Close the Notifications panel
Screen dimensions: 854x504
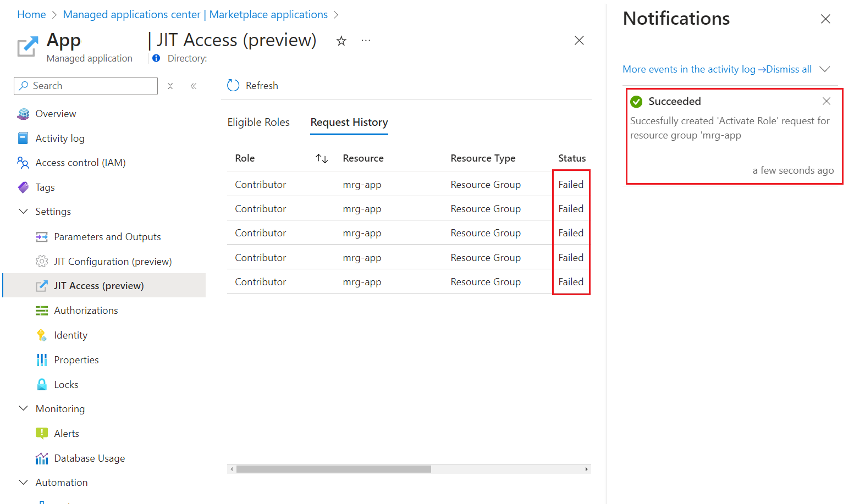pos(825,19)
